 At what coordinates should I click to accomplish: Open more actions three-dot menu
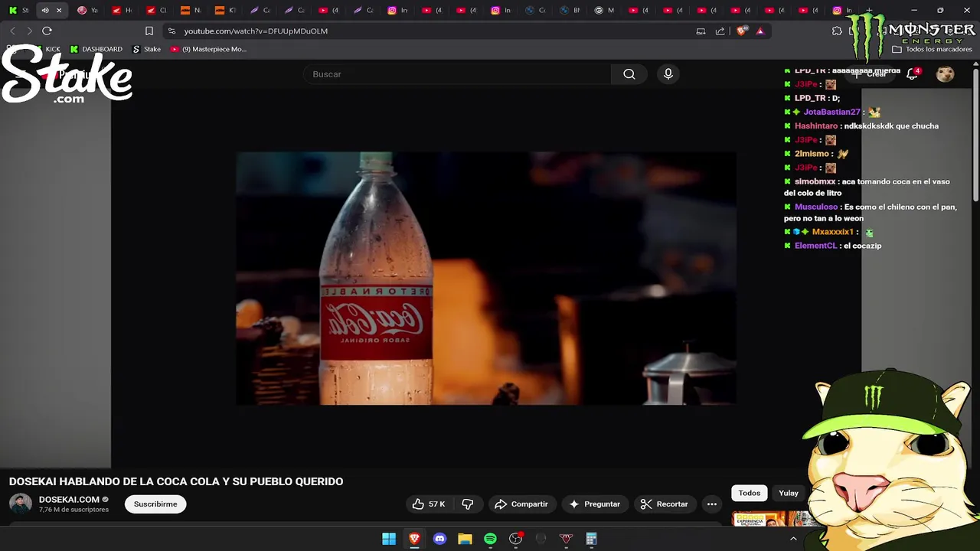(x=712, y=504)
